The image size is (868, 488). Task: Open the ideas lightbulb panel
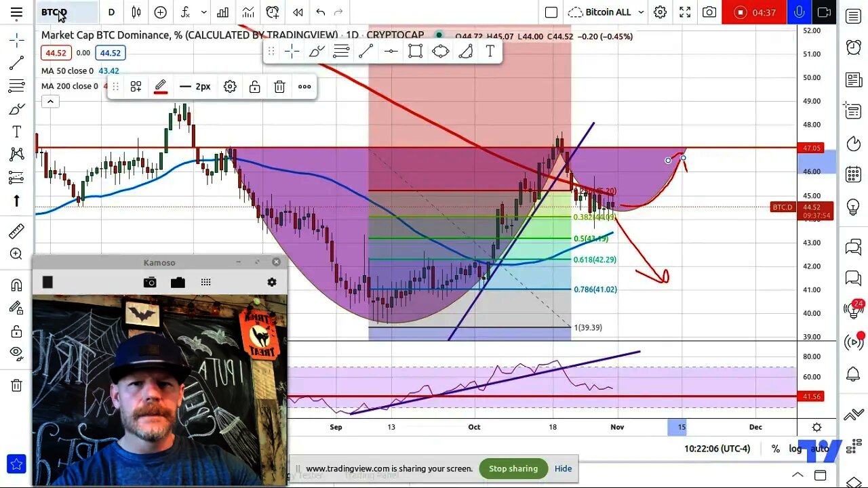click(x=854, y=207)
